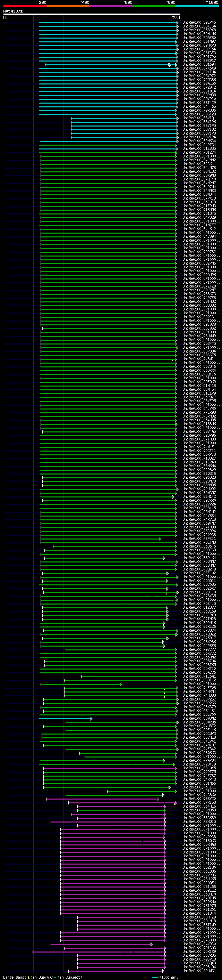Click the purple ~60% identity legend segment
222x980 pixels.
coord(111,6)
